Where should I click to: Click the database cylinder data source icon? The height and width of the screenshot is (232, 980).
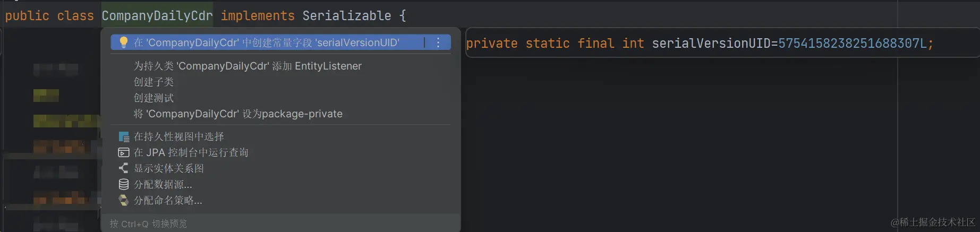pyautogui.click(x=124, y=184)
